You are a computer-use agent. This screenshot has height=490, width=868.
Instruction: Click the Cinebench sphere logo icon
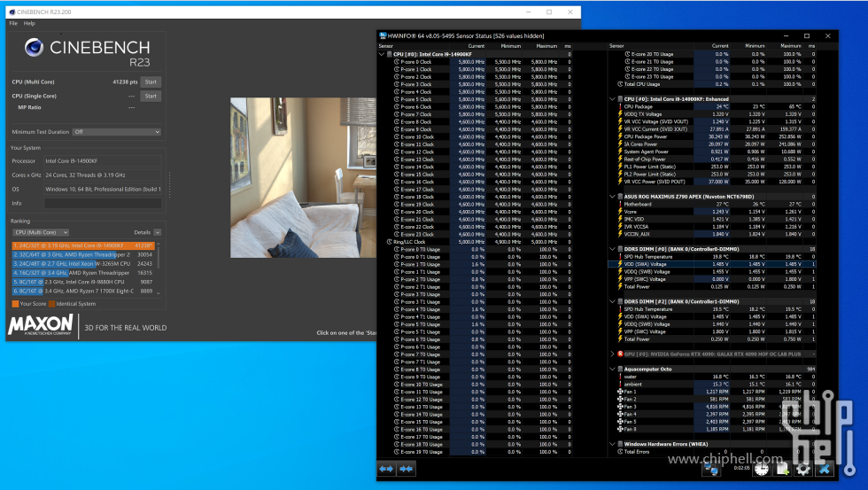(34, 48)
